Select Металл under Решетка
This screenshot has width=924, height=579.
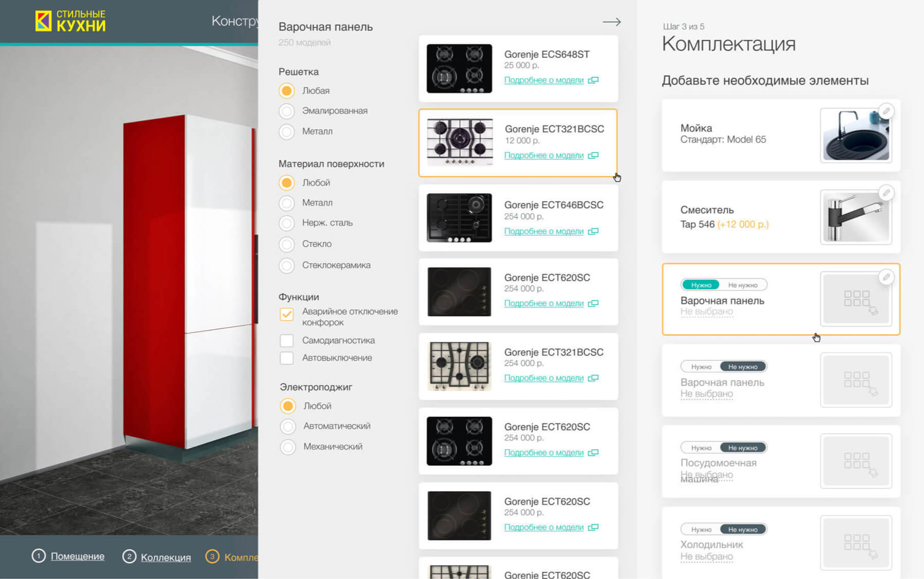(x=287, y=131)
